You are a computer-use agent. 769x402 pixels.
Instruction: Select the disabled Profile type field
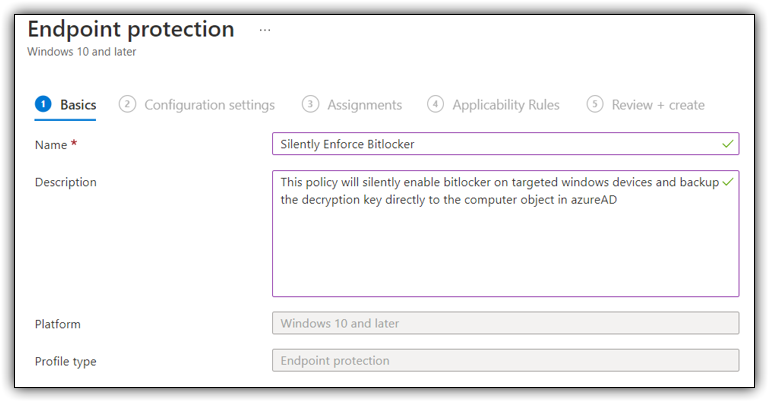[506, 360]
